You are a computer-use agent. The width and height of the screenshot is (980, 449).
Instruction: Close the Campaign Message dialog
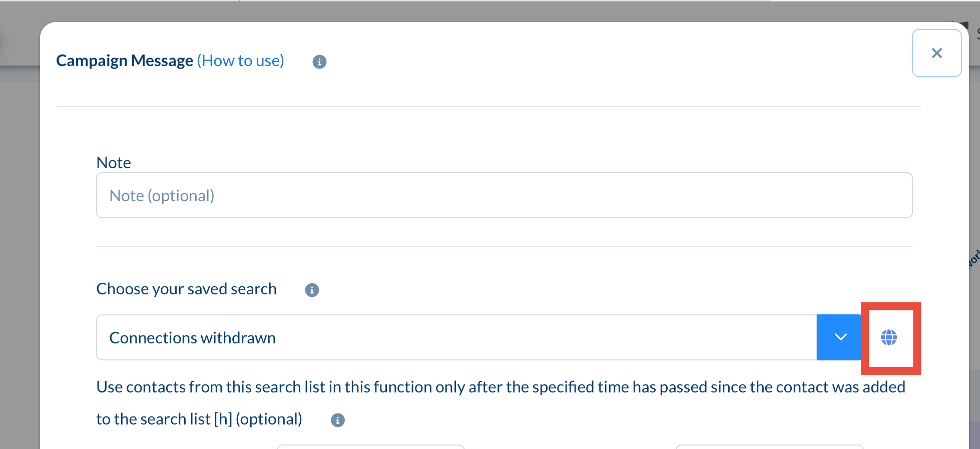(936, 53)
